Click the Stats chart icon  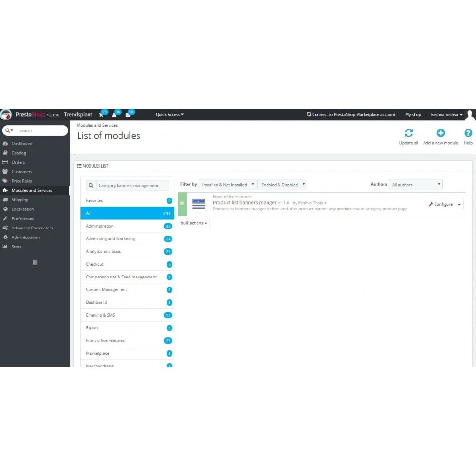click(x=5, y=247)
